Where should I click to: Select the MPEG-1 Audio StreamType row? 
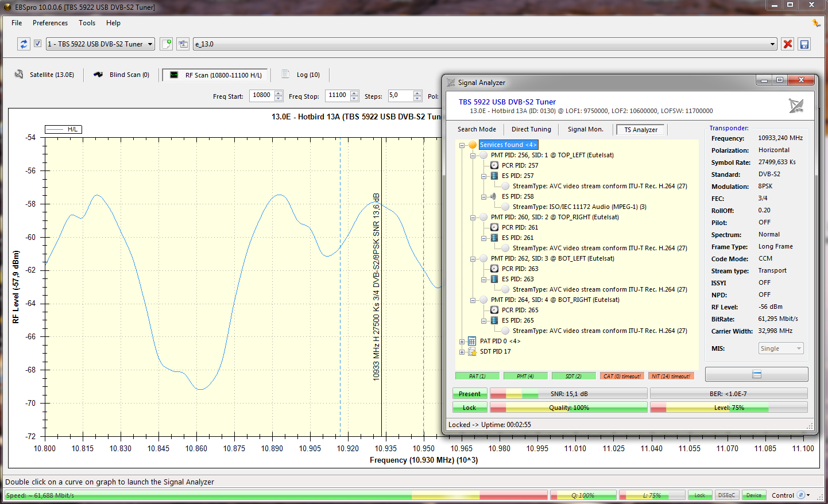coord(579,207)
